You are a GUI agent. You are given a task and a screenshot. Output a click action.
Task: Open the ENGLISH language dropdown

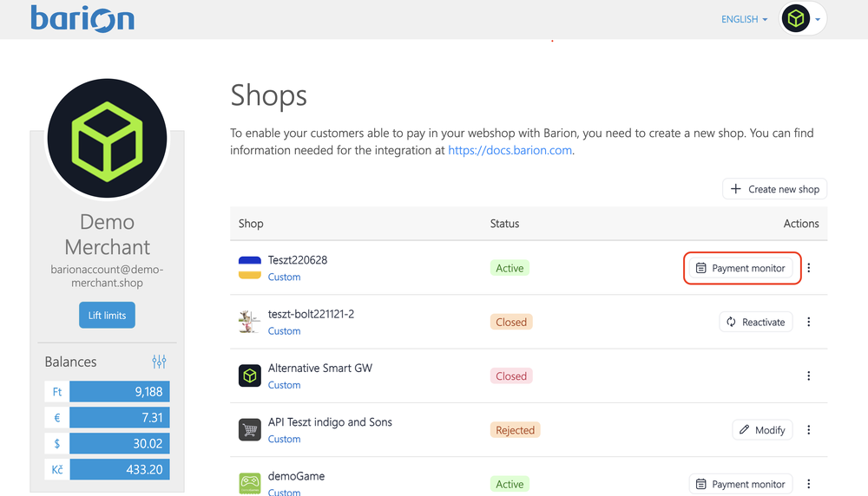point(744,19)
